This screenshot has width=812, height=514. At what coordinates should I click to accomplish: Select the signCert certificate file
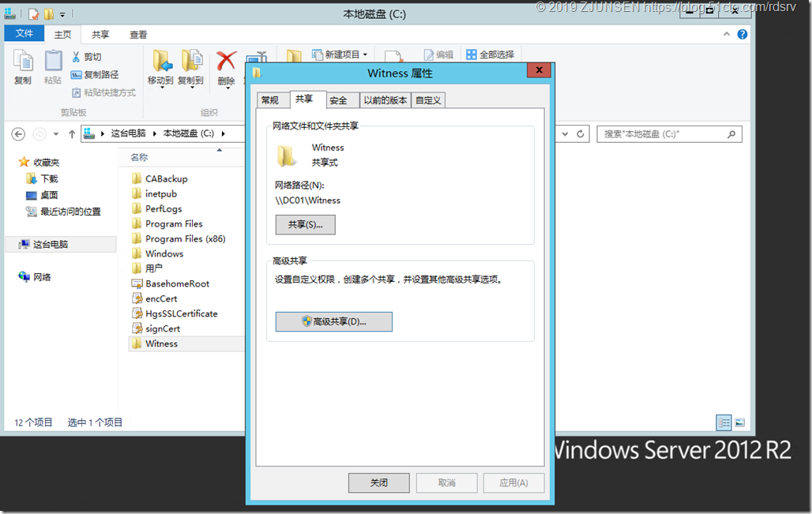point(156,328)
